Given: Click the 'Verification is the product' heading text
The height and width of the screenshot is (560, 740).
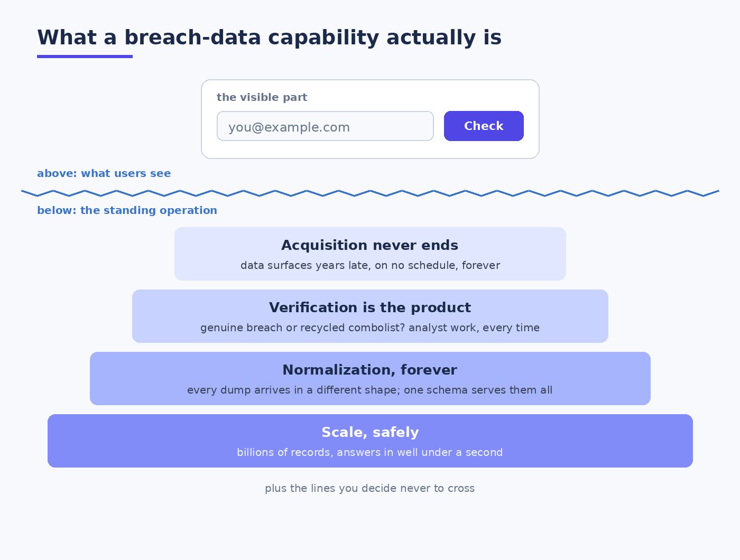Looking at the screenshot, I should (x=370, y=307).
